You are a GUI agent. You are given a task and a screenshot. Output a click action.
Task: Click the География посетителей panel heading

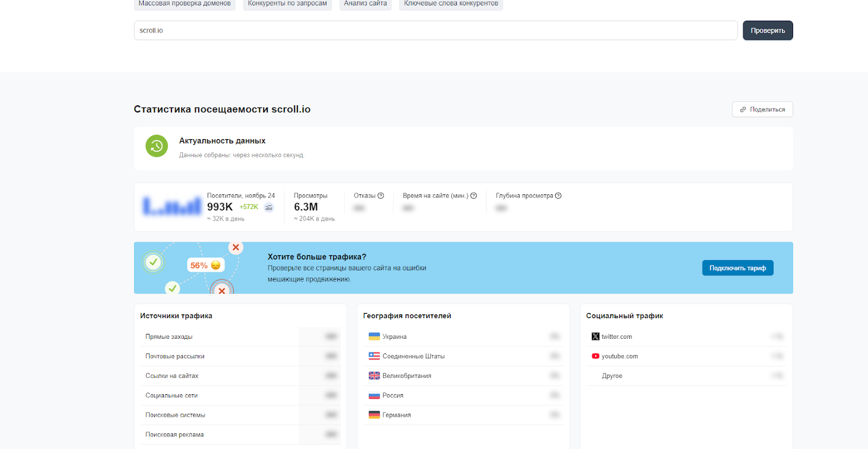[407, 316]
